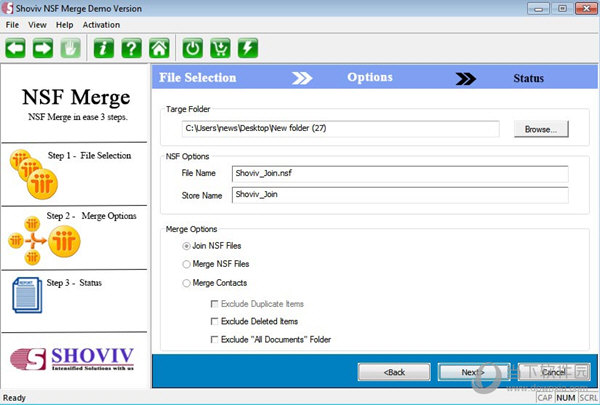This screenshot has height=405, width=600.
Task: Click the NUM status bar indicator
Action: click(566, 398)
